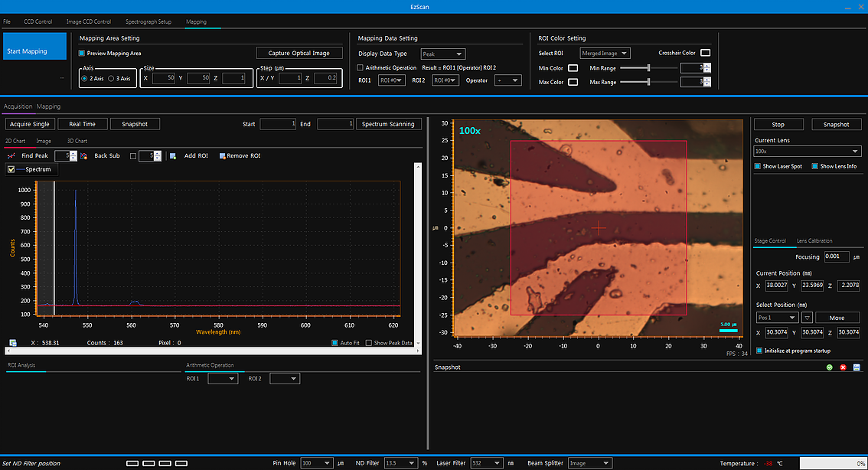This screenshot has height=470, width=868.
Task: Click the Back Sub value spinner arrows
Action: point(157,156)
